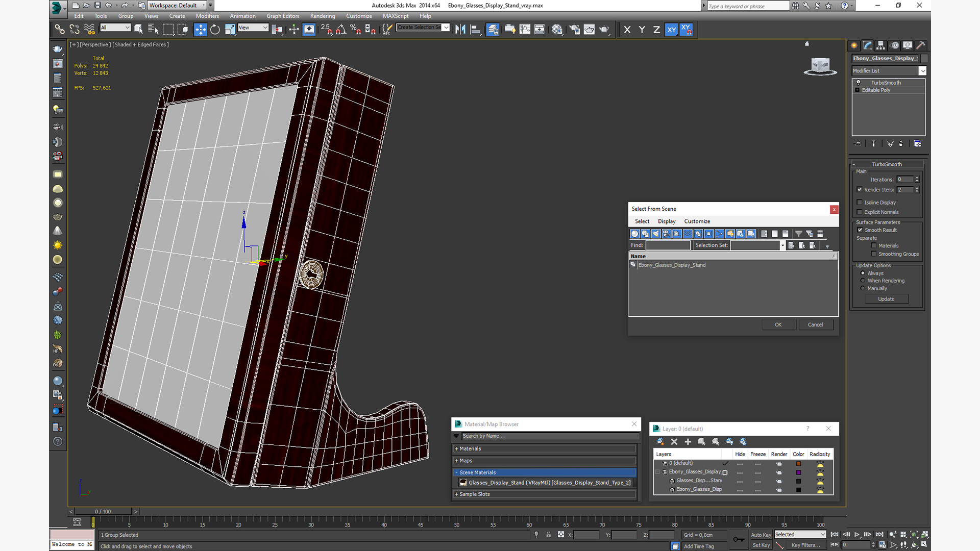
Task: Open the Rendering menu
Action: pos(323,16)
